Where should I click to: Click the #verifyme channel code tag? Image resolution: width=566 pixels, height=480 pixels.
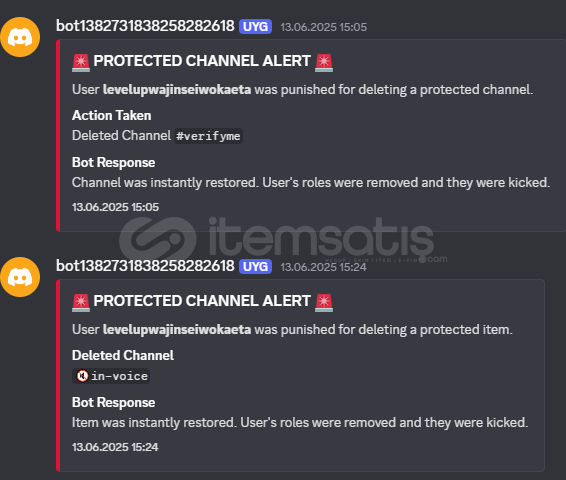(x=208, y=136)
